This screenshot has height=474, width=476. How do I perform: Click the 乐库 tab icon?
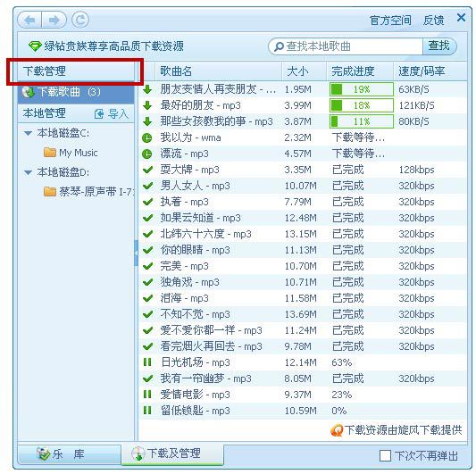[x=43, y=454]
